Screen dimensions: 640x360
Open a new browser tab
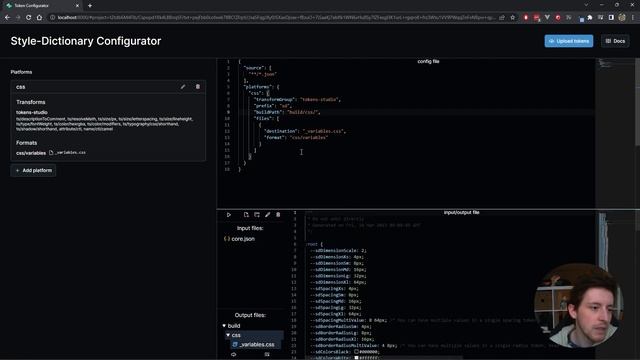(90, 6)
